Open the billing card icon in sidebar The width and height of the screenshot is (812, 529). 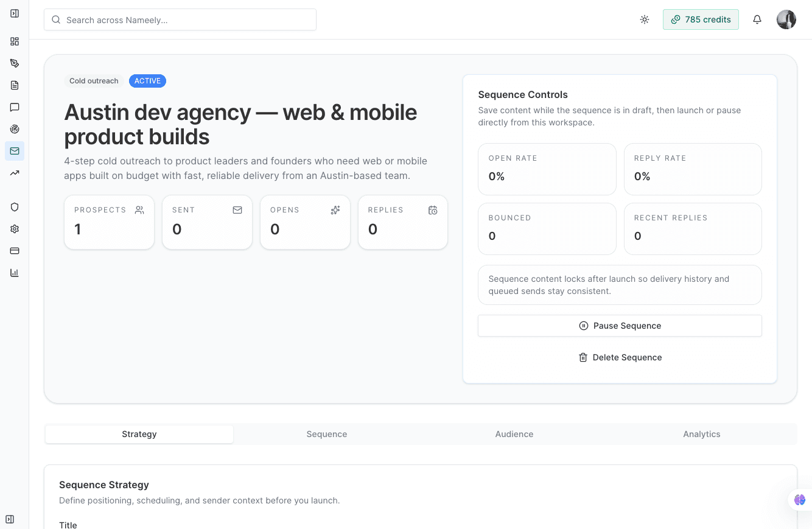(15, 250)
